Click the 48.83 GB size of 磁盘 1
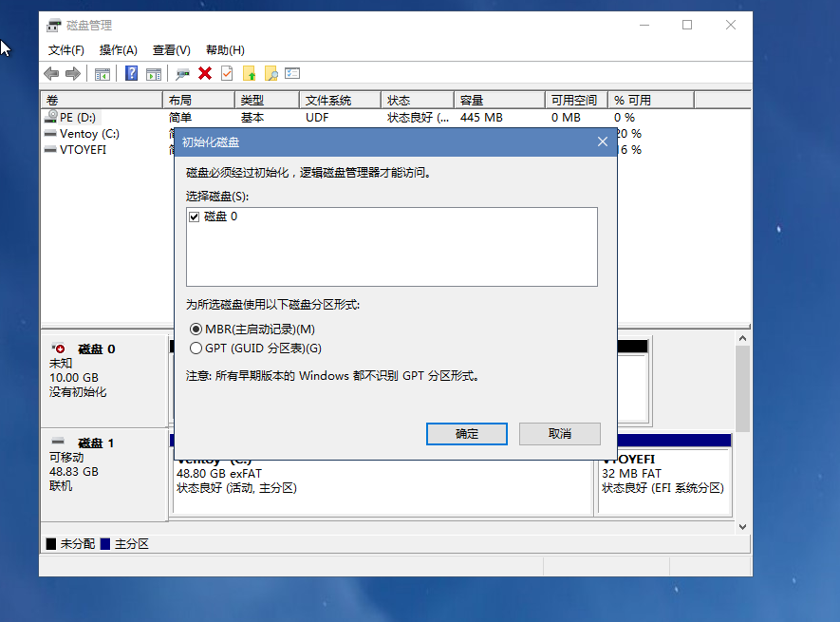This screenshot has height=622, width=840. 74,471
